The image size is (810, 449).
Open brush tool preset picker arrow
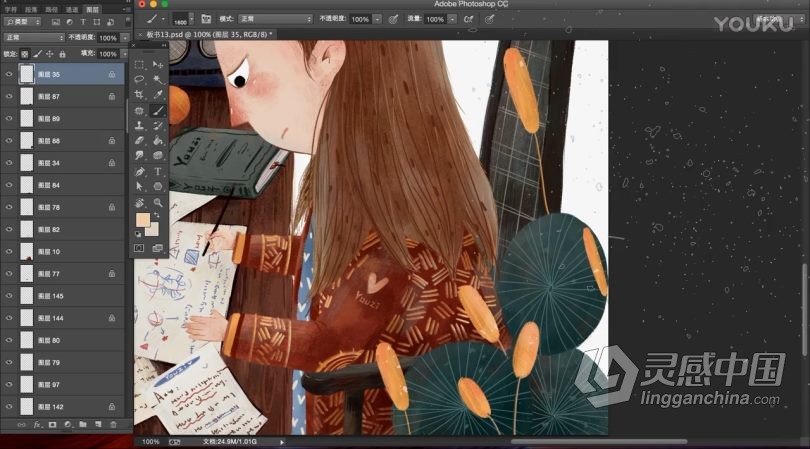tap(163, 19)
